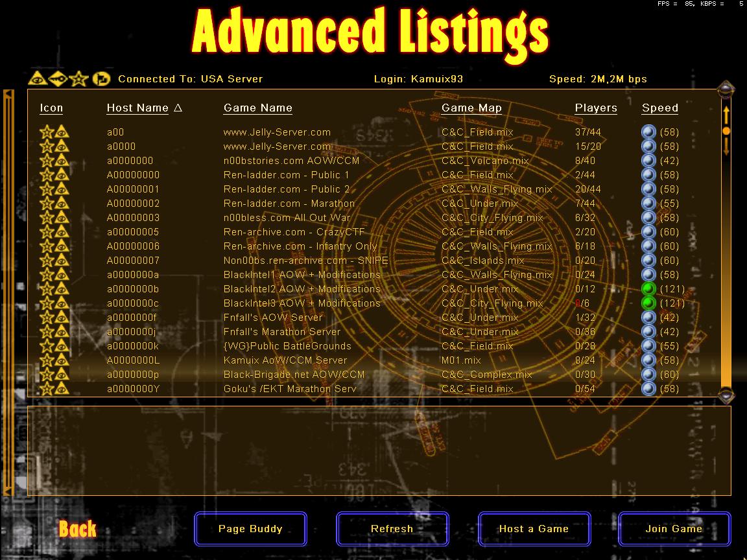
Task: Click the eye-triangle icon in the A00000001 row
Action: coord(62,189)
